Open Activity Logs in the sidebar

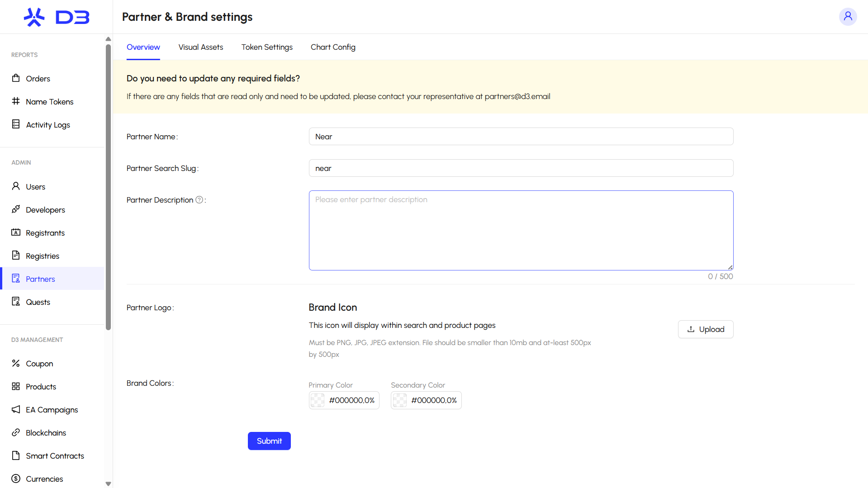coord(52,125)
